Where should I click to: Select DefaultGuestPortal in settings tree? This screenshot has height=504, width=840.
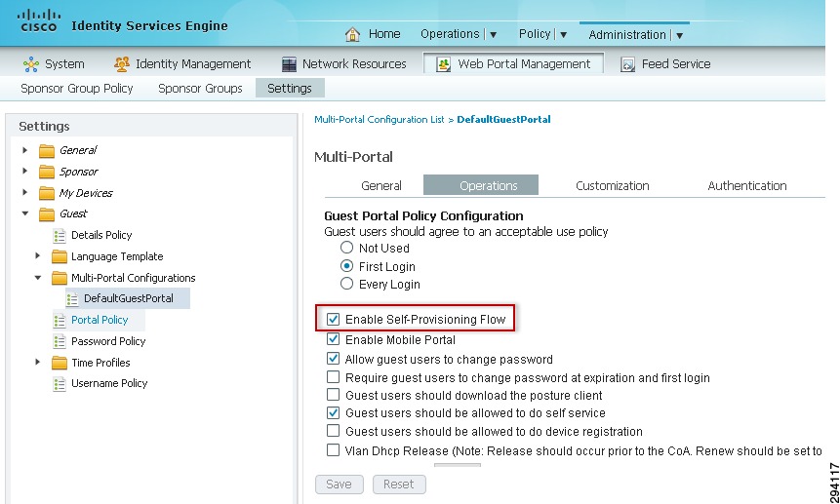[x=129, y=298]
